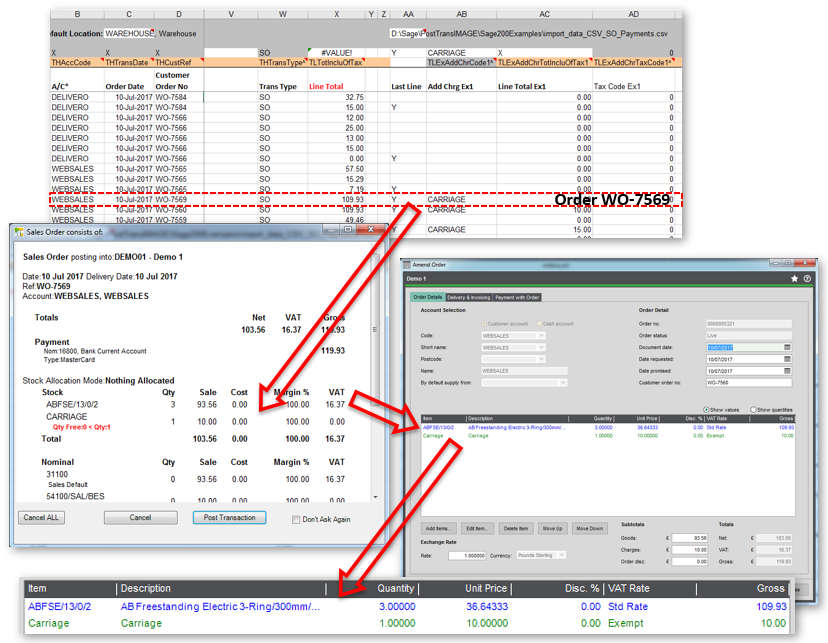Screen dimensions: 828x643
Task: Select the Show values radio button
Action: click(x=706, y=409)
